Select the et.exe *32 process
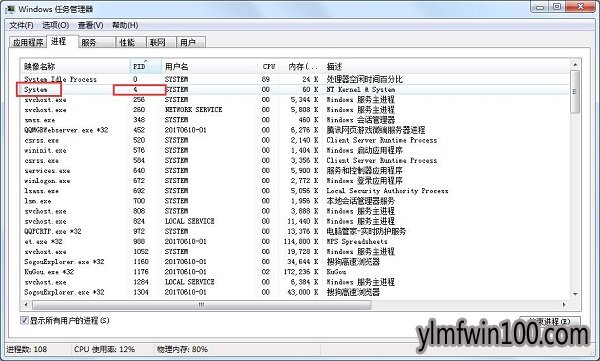The height and width of the screenshot is (361, 600). click(x=295, y=242)
